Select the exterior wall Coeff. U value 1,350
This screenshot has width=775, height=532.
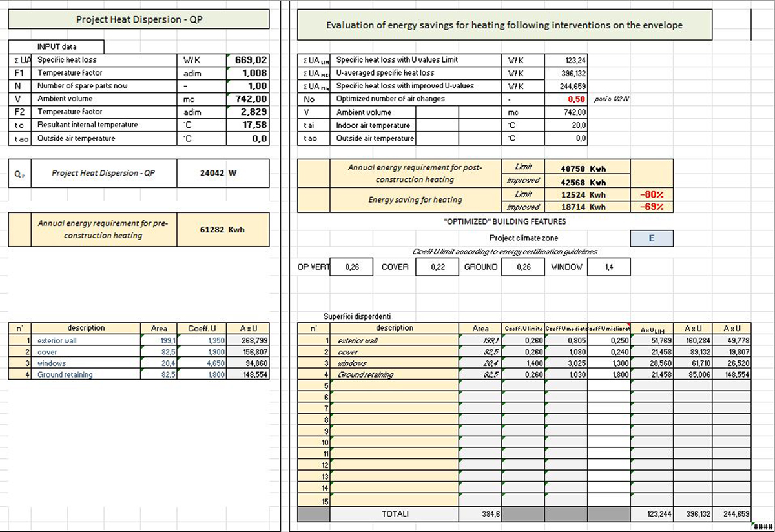point(201,340)
